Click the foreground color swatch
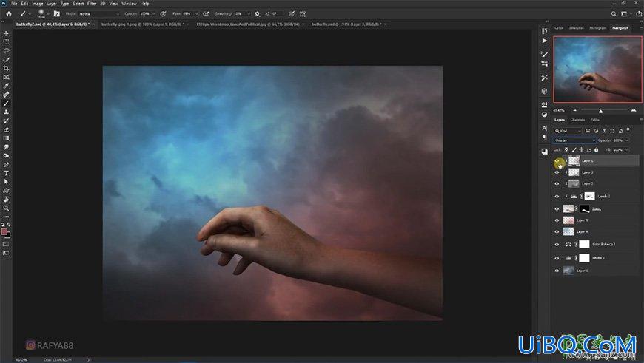The height and width of the screenshot is (363, 644). point(4,231)
